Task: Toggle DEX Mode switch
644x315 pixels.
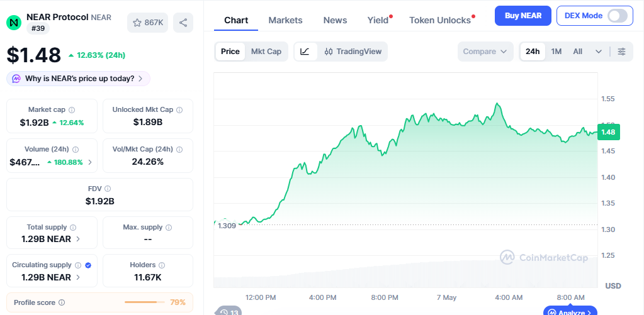Action: click(x=618, y=16)
